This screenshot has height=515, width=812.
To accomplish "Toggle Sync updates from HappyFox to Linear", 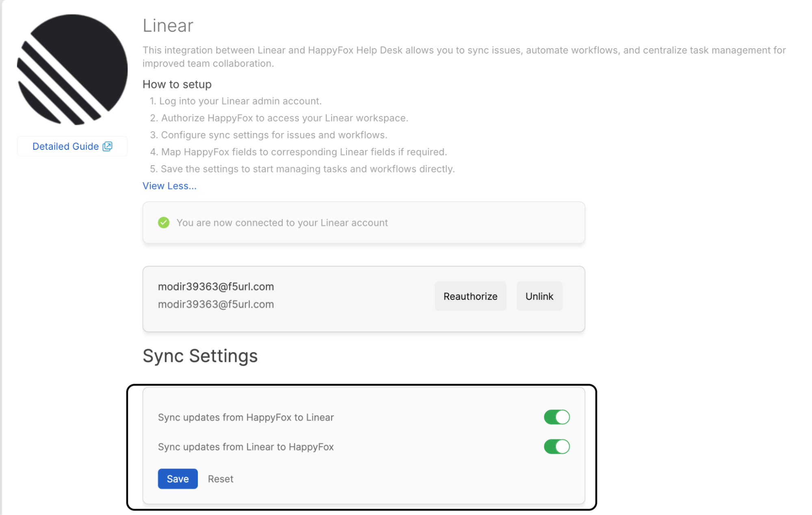I will point(557,417).
